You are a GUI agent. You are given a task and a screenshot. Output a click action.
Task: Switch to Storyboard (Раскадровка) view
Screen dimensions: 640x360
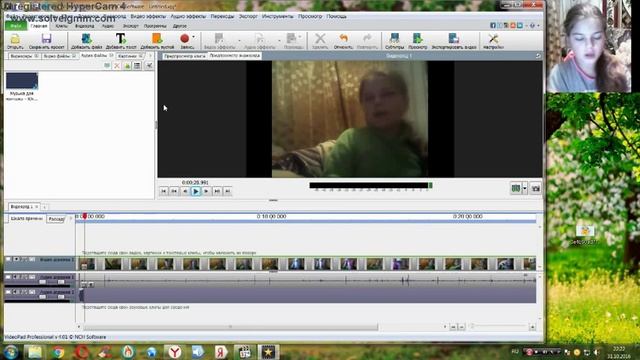56,219
